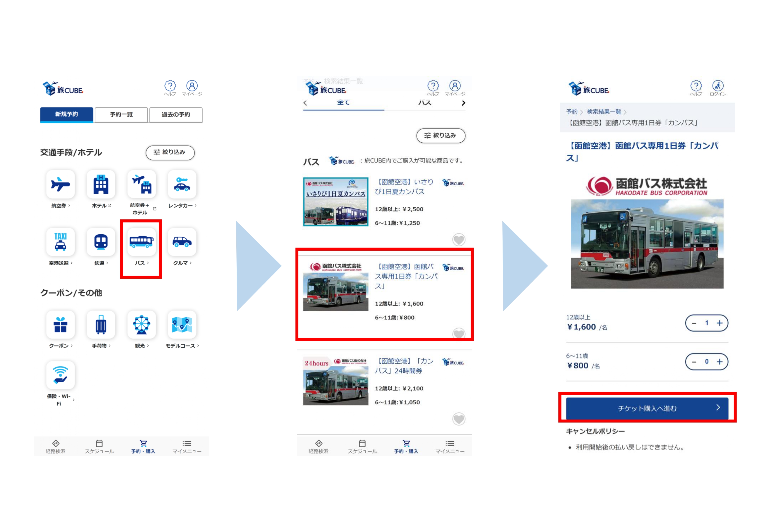Click 旅CUBE logo on the right screen
The width and height of the screenshot is (769, 532).
589,89
